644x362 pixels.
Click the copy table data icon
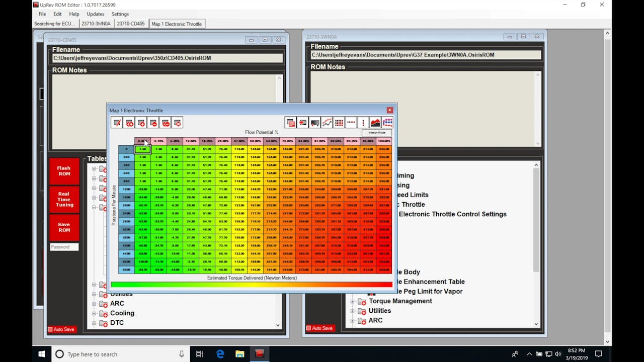(x=291, y=122)
